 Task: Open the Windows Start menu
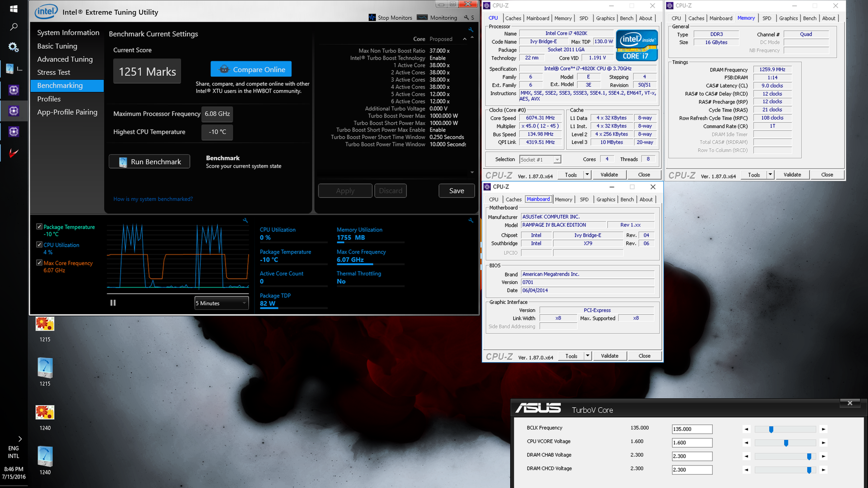pyautogui.click(x=14, y=9)
